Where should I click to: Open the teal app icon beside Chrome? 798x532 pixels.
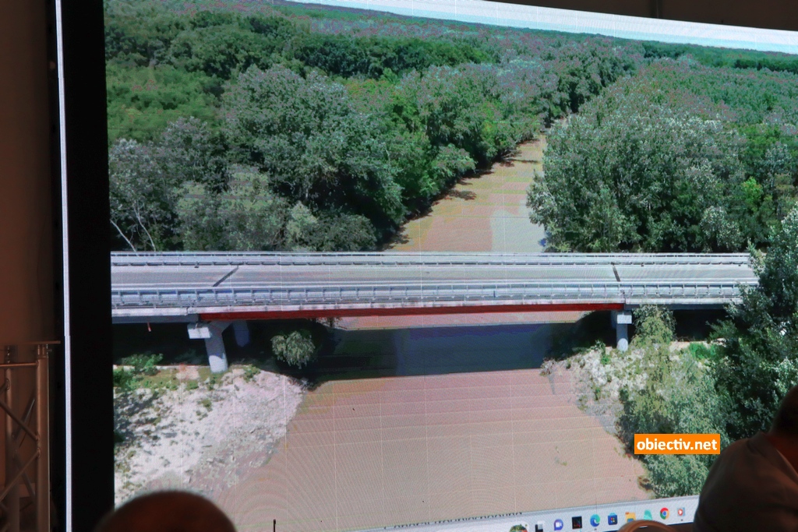pyautogui.click(x=648, y=515)
